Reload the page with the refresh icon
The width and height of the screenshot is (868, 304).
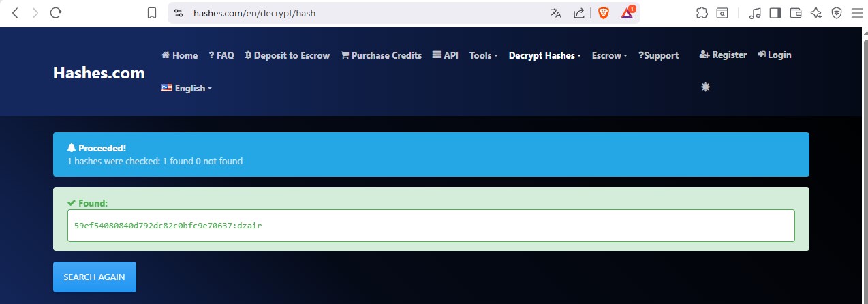56,12
